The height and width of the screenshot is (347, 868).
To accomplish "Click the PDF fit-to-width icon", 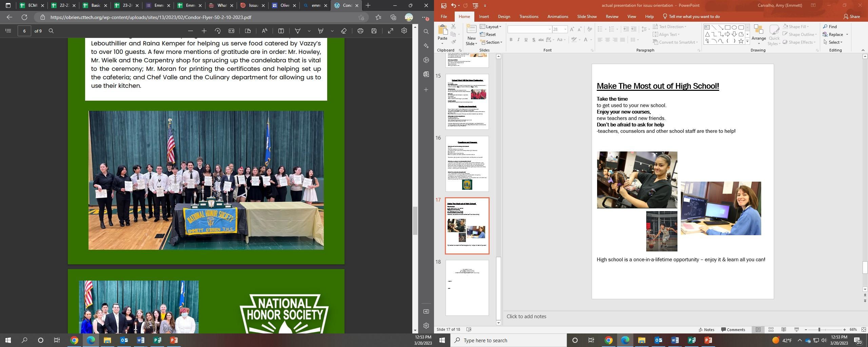I will 231,31.
